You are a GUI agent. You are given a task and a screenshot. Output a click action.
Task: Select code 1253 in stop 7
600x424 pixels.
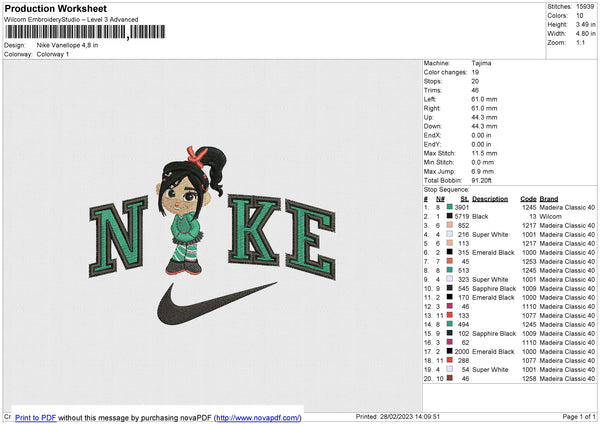point(529,261)
